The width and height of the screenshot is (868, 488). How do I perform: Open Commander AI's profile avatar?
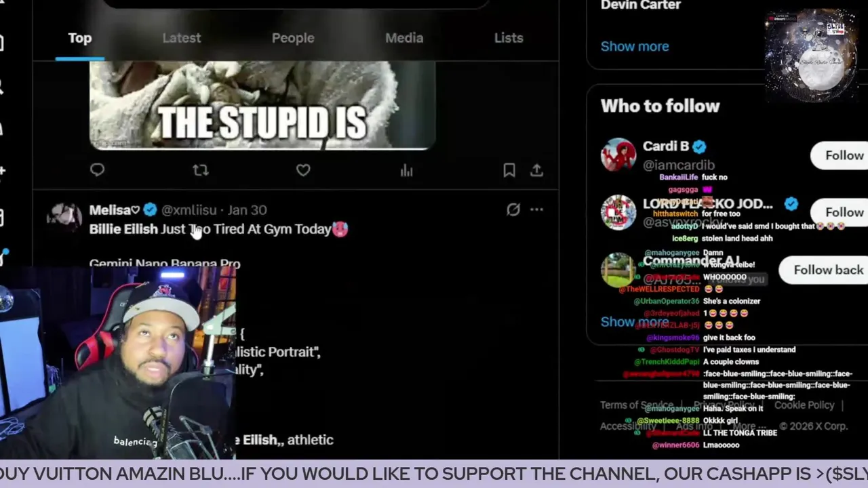tap(618, 270)
